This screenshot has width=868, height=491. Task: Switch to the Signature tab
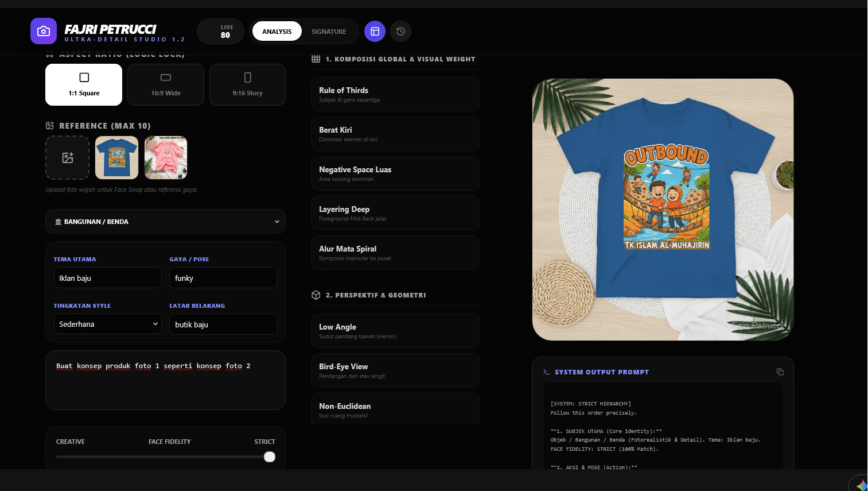coord(329,32)
